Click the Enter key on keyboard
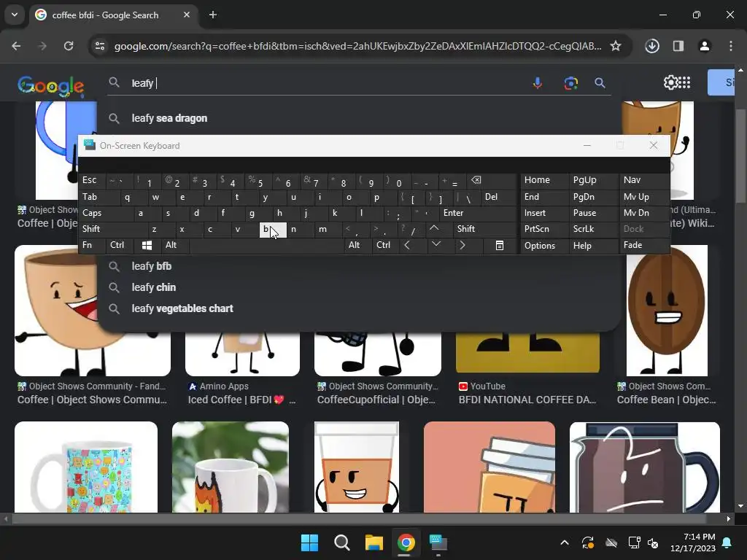 pos(478,213)
